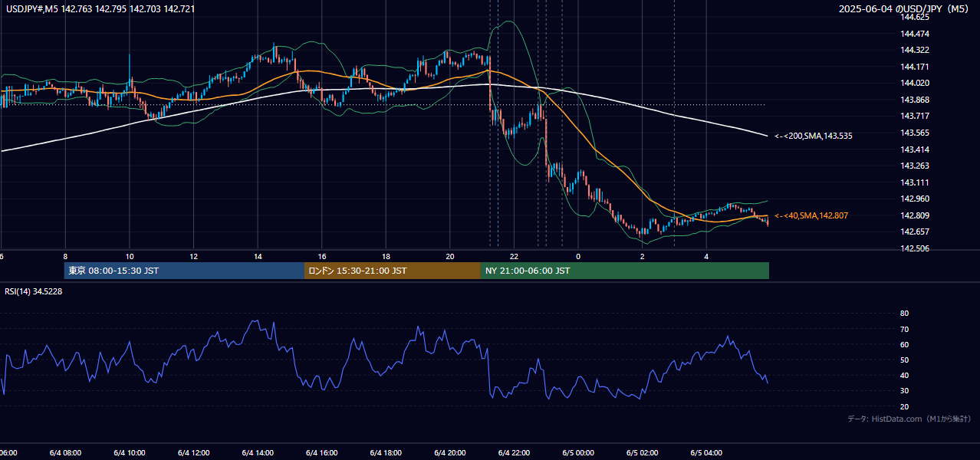980x460 pixels.
Task: Click the '<-<40,SMA,142.807' indicator label
Action: point(811,216)
